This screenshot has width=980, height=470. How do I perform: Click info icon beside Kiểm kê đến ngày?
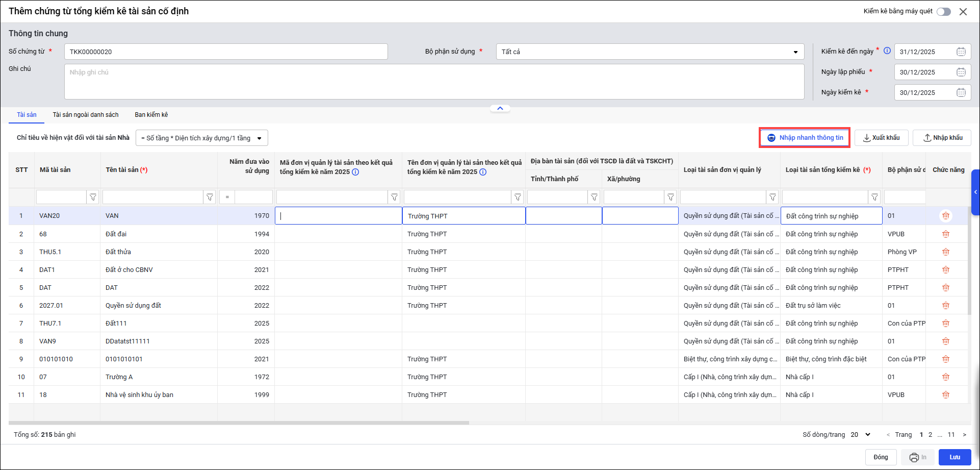click(887, 51)
